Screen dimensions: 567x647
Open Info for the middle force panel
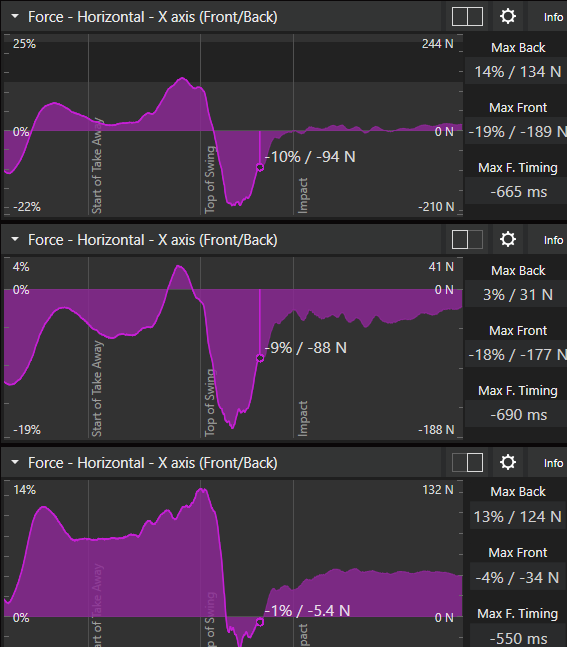tap(553, 240)
